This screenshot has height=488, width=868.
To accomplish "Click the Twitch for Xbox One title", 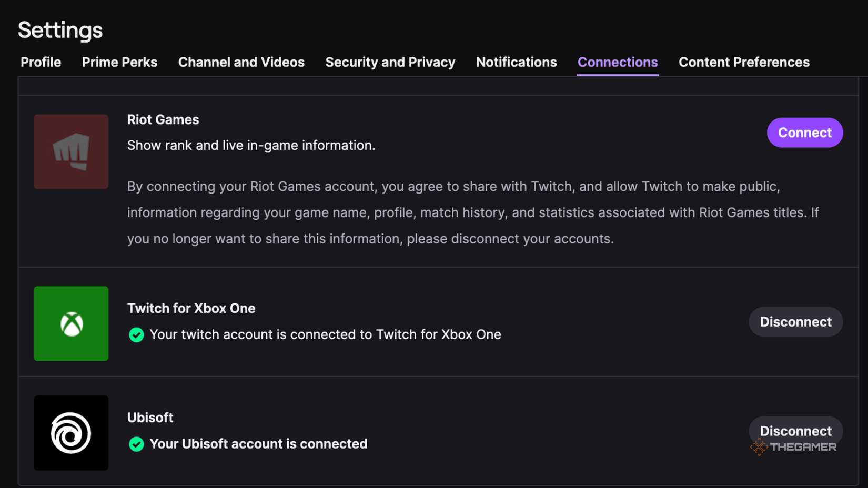I will click(191, 308).
